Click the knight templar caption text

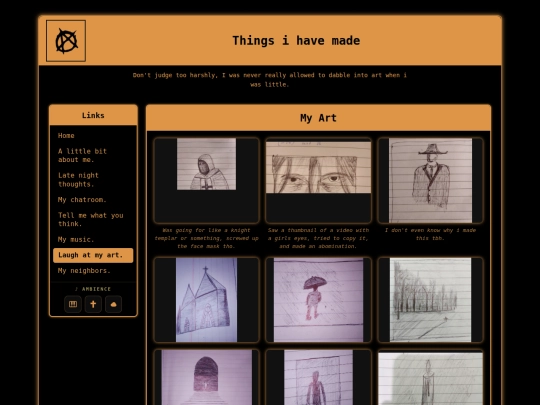click(207, 238)
